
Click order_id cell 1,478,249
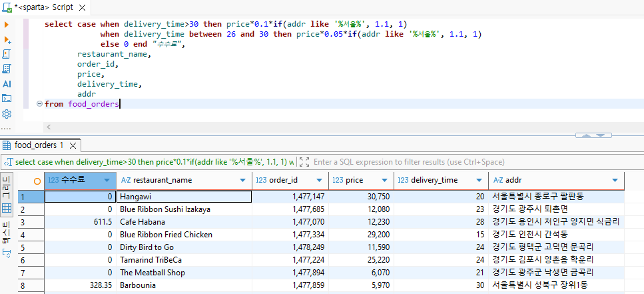290,247
